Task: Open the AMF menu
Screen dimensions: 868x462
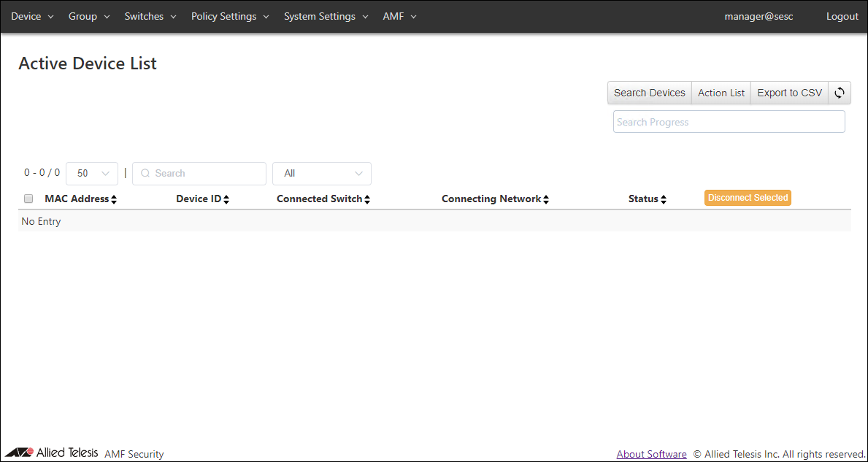Action: (x=399, y=16)
